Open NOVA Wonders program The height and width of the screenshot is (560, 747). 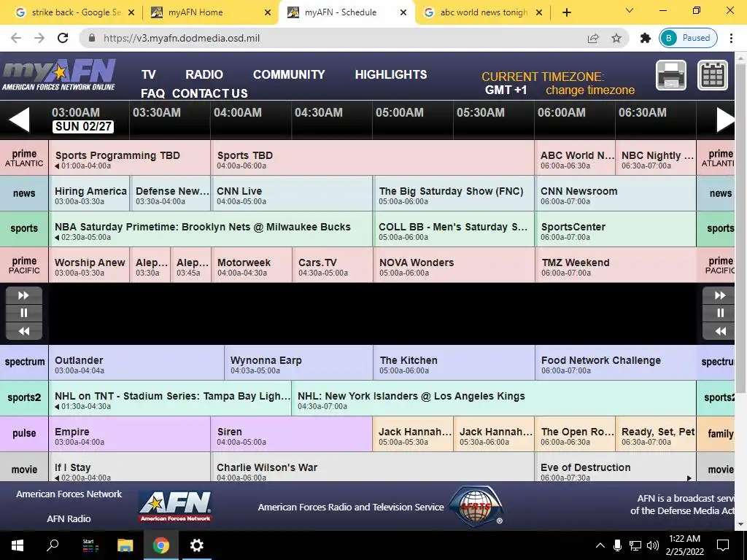454,265
